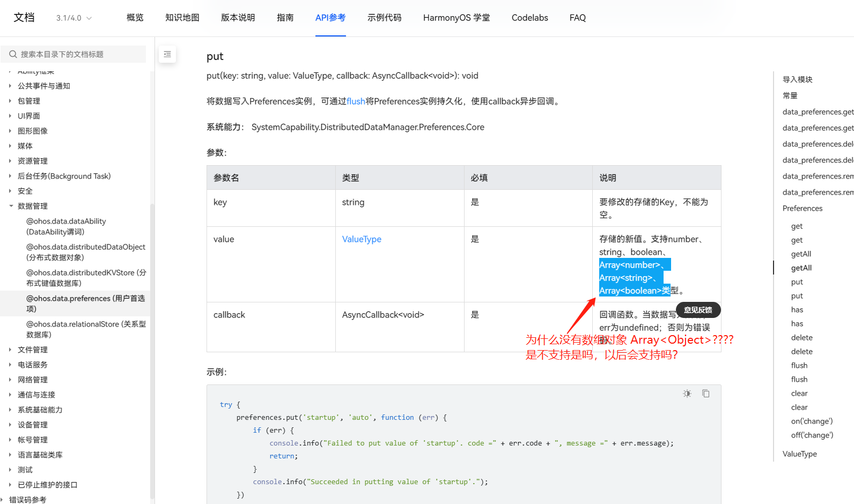Follow the flush link in description
854x504 pixels.
coord(356,101)
